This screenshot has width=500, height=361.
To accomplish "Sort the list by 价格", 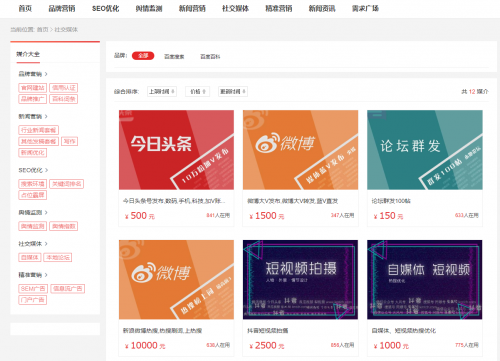I will [x=197, y=91].
